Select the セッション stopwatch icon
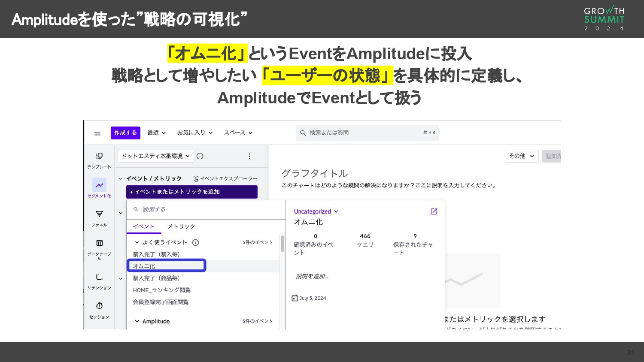 click(x=99, y=306)
